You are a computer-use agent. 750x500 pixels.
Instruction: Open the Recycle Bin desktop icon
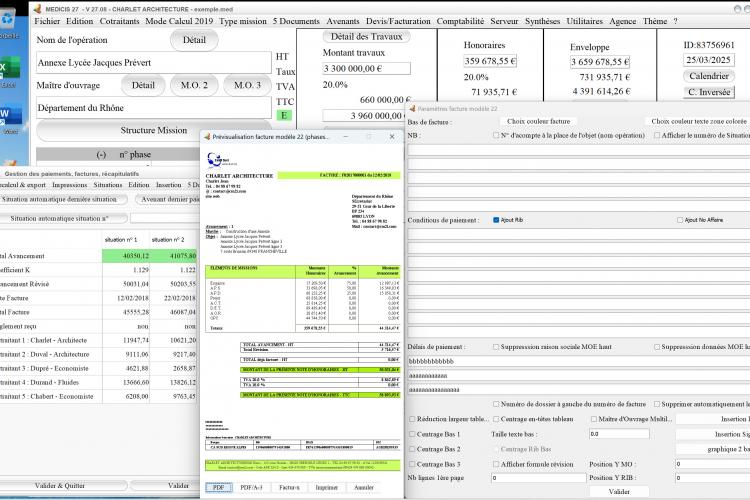9,24
